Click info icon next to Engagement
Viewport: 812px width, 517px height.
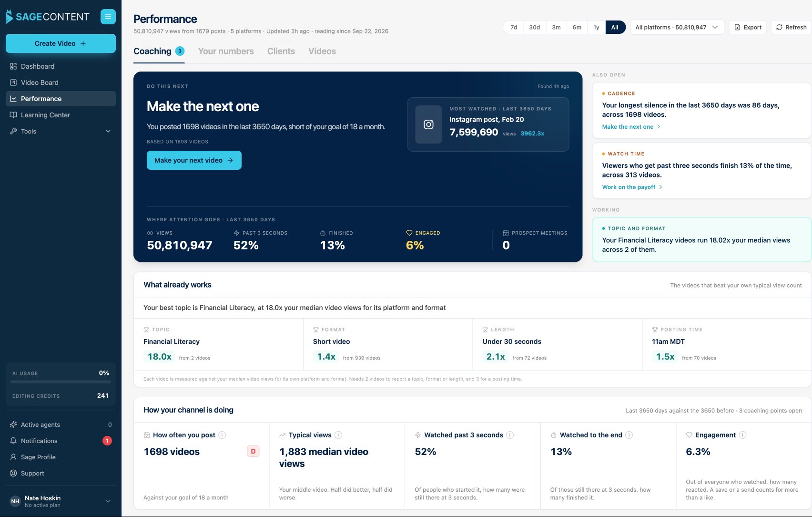742,435
